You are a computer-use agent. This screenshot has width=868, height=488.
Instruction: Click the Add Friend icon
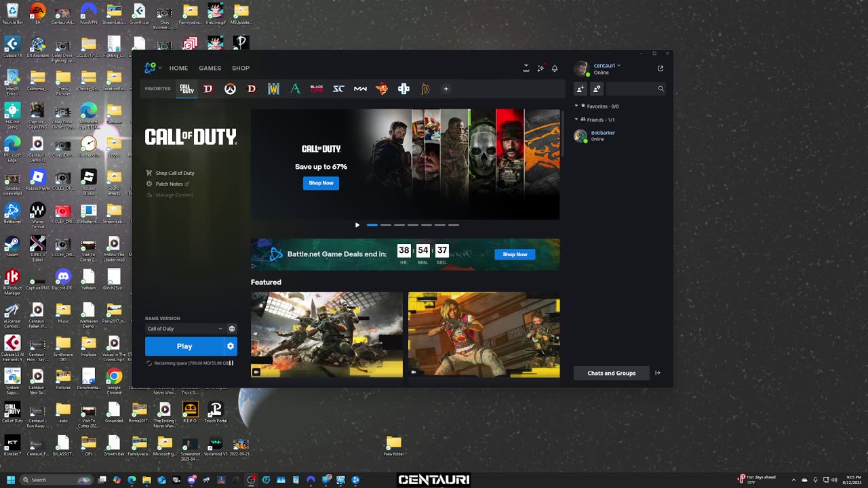pos(580,89)
